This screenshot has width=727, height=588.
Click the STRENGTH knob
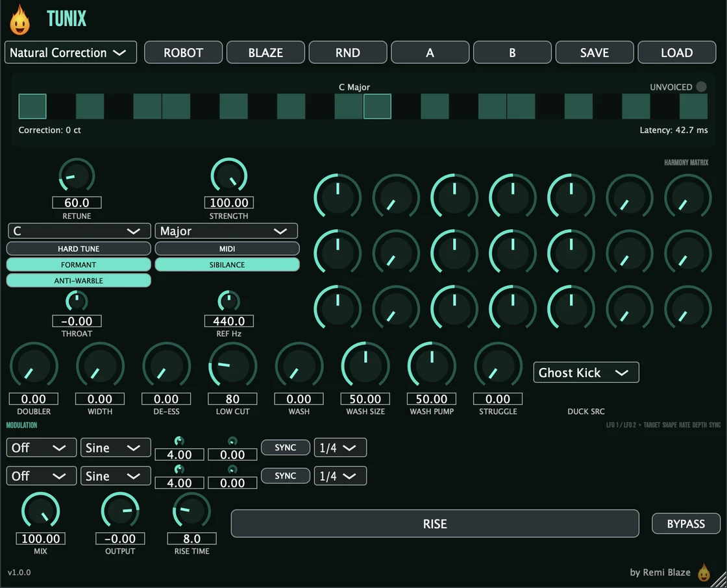(x=228, y=176)
